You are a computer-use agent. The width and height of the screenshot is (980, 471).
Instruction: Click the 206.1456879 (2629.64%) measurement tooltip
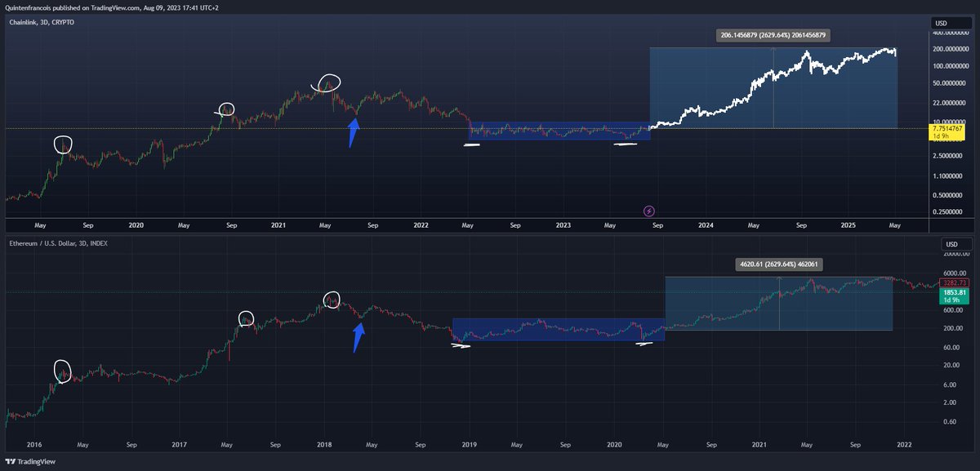pos(773,35)
